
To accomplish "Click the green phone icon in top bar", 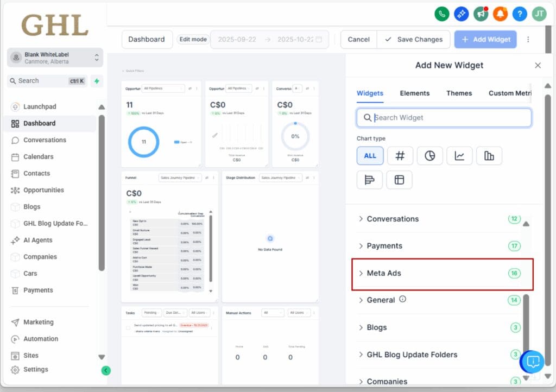I will 442,14.
